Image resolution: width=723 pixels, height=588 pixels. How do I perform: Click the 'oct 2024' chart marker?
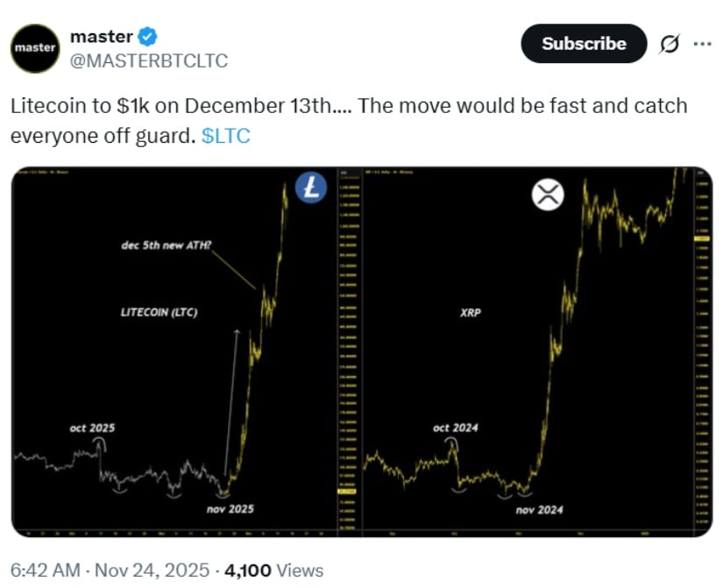(453, 429)
